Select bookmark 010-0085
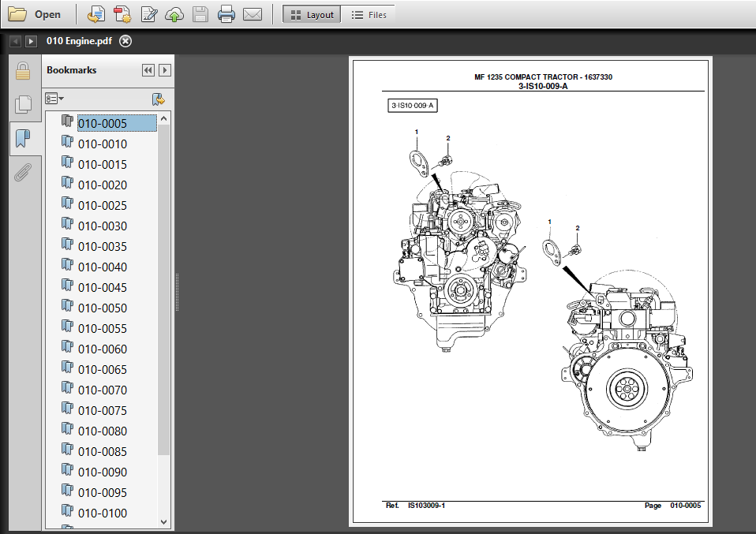The width and height of the screenshot is (756, 534). pyautogui.click(x=103, y=451)
